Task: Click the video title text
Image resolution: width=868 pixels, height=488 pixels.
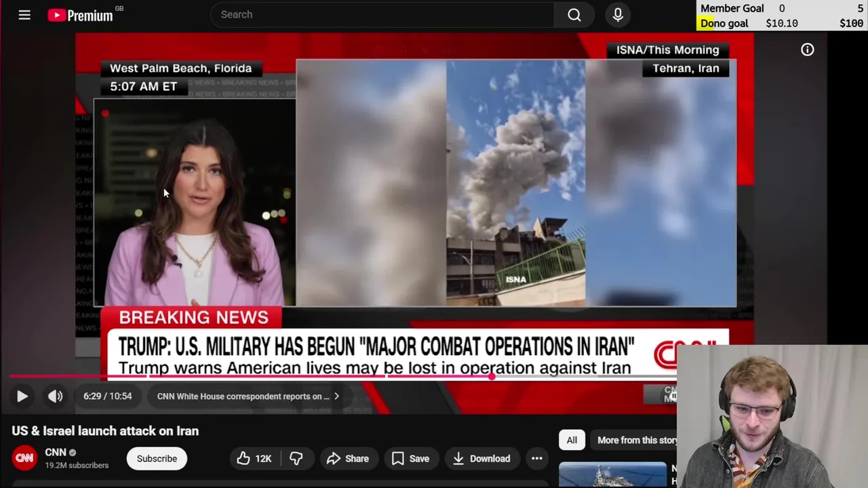Action: 105,431
